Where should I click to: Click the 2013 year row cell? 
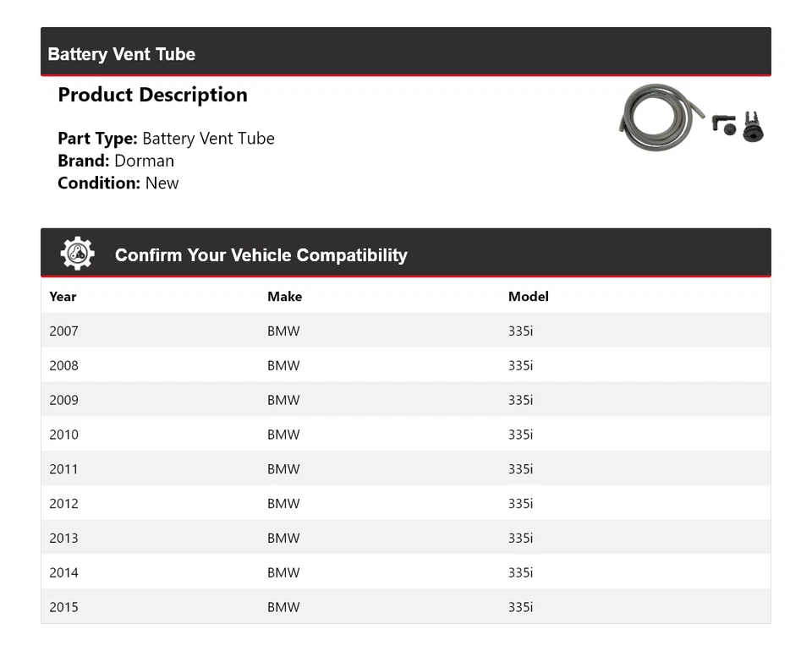pos(63,538)
